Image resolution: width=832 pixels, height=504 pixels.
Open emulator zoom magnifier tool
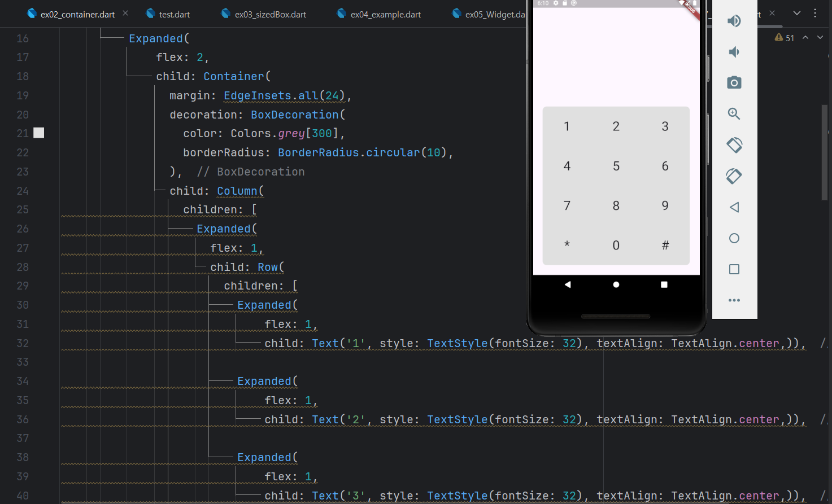(734, 113)
